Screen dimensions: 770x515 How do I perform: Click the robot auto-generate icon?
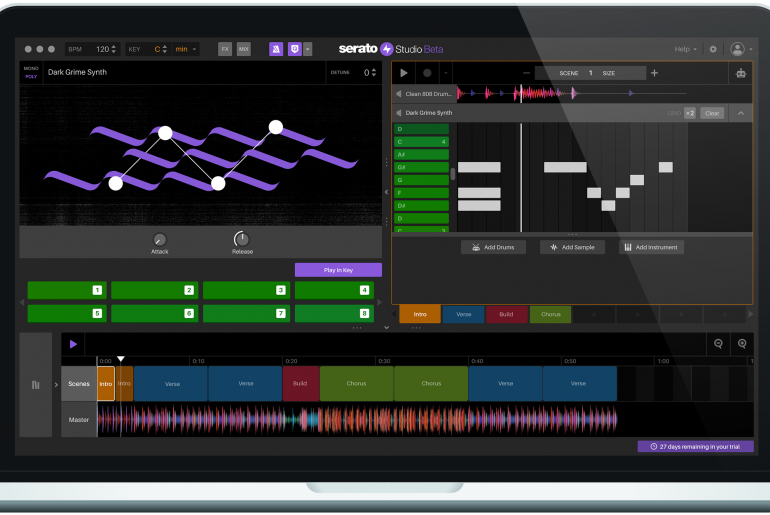[x=741, y=74]
